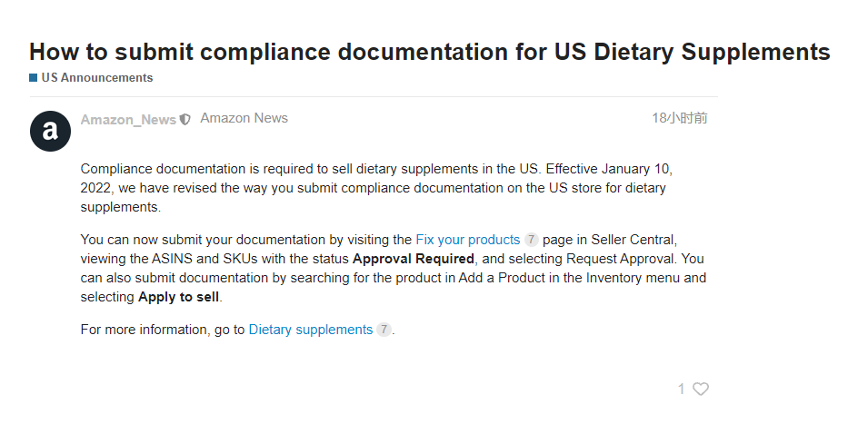The width and height of the screenshot is (868, 434).
Task: View who liked via the like count 1
Action: [x=682, y=390]
